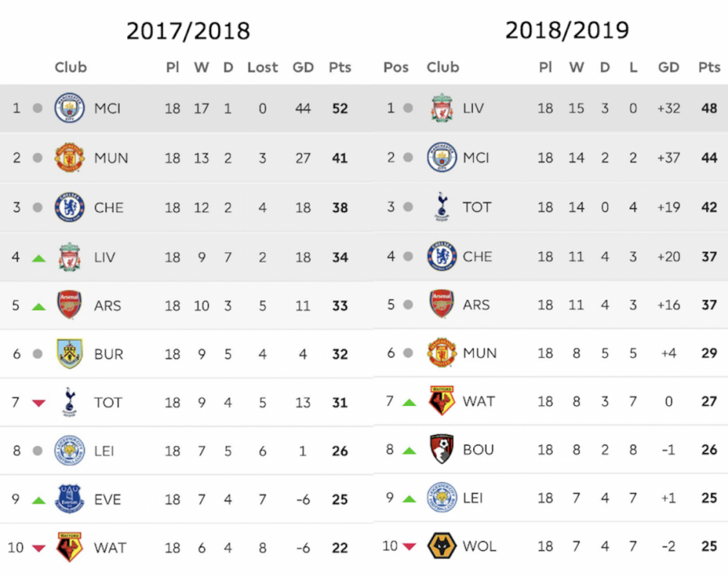The height and width of the screenshot is (577, 728).
Task: Click the Everton club crest
Action: coord(70,499)
